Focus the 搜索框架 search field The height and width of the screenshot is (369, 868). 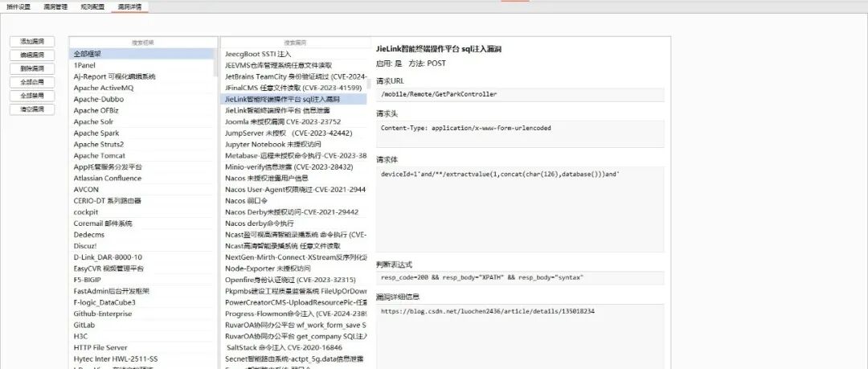point(143,42)
